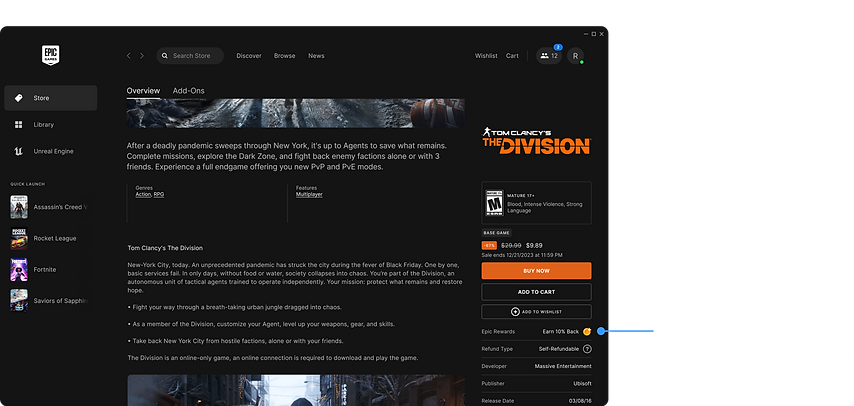Viewport: 854px width, 406px height.
Task: Click the Store tag icon
Action: click(x=19, y=98)
